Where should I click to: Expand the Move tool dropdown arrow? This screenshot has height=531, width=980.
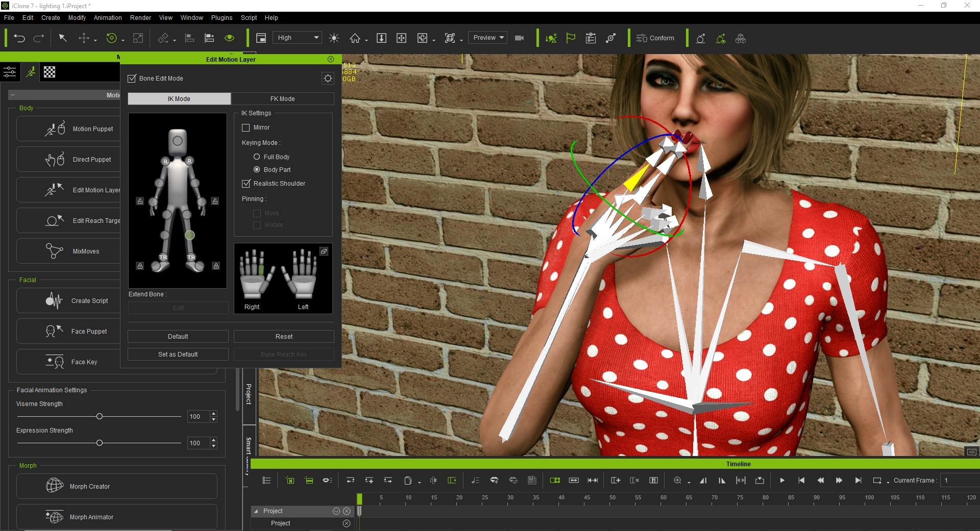click(x=95, y=40)
